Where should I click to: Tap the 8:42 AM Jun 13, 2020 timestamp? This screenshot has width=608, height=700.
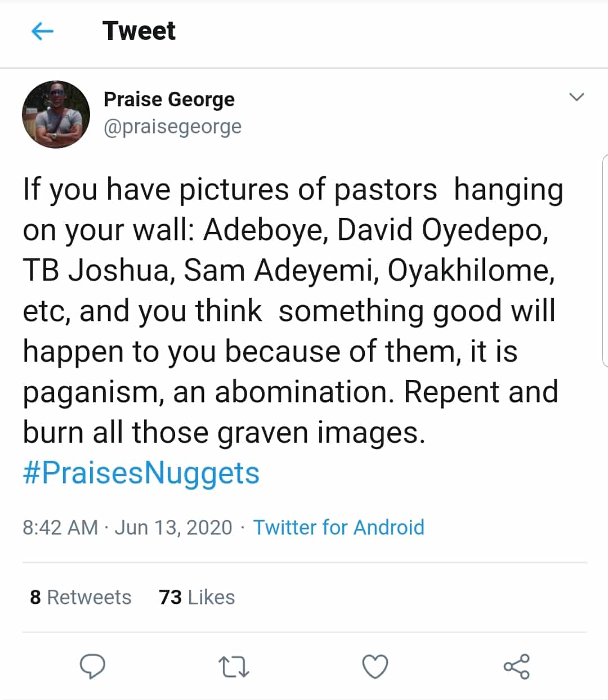(x=127, y=527)
